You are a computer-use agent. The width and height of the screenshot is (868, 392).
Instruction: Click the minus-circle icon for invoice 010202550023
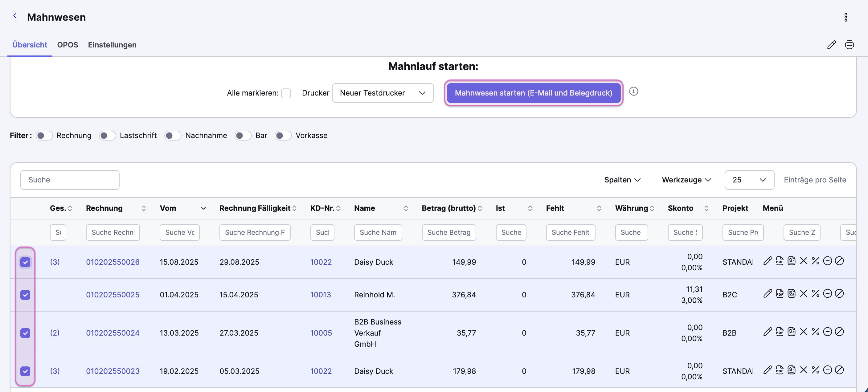click(x=827, y=370)
